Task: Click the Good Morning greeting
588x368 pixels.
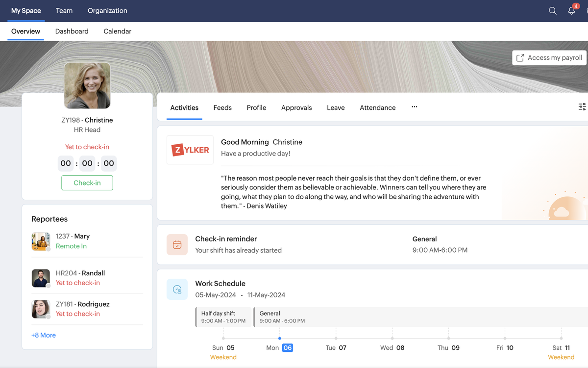Action: (x=245, y=142)
